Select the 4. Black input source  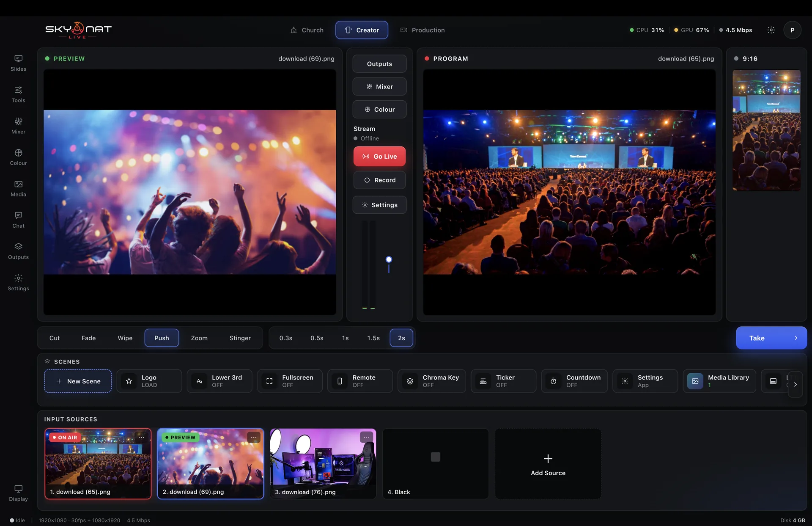click(x=436, y=464)
